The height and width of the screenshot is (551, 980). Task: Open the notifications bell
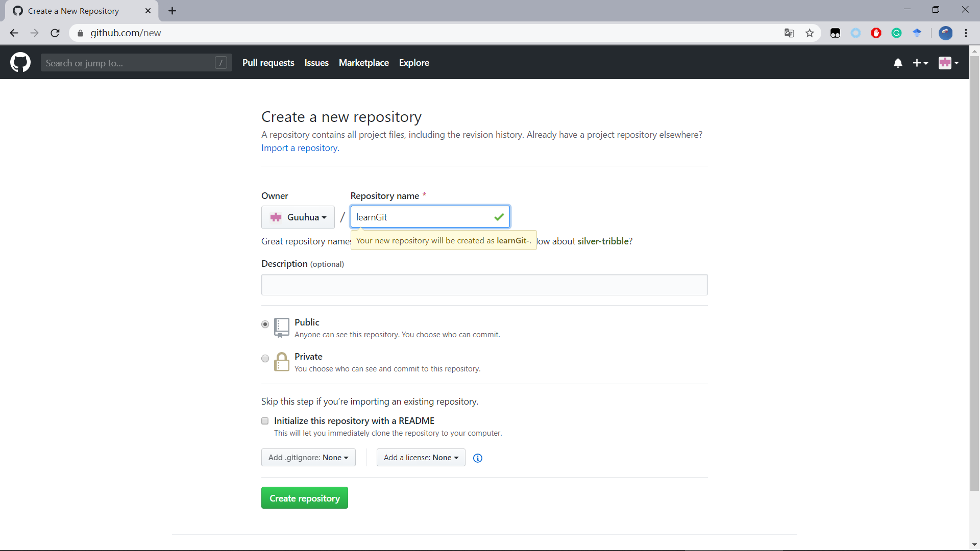898,63
